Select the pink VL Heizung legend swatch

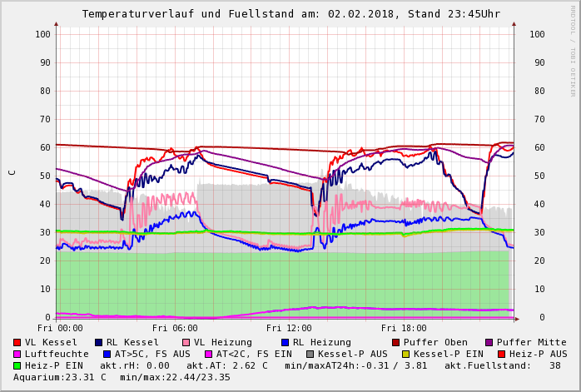tap(186, 342)
